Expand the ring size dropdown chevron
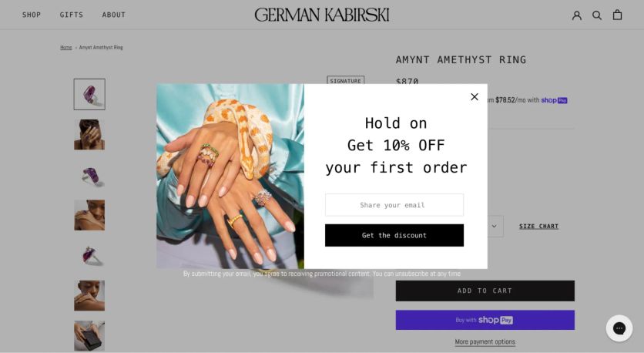Viewport: 644px width, 353px height. [x=494, y=226]
